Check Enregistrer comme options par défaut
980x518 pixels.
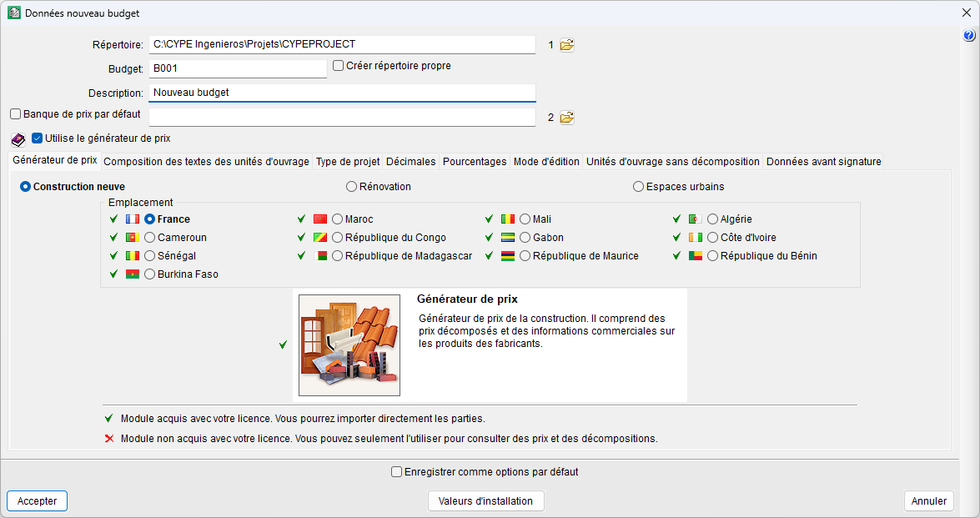[396, 472]
